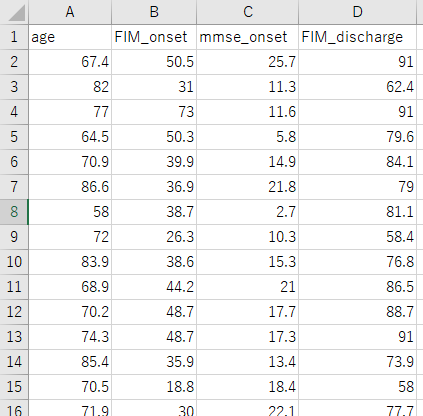Select row 12 header
Viewport: 423px width, 416px height.
point(14,312)
